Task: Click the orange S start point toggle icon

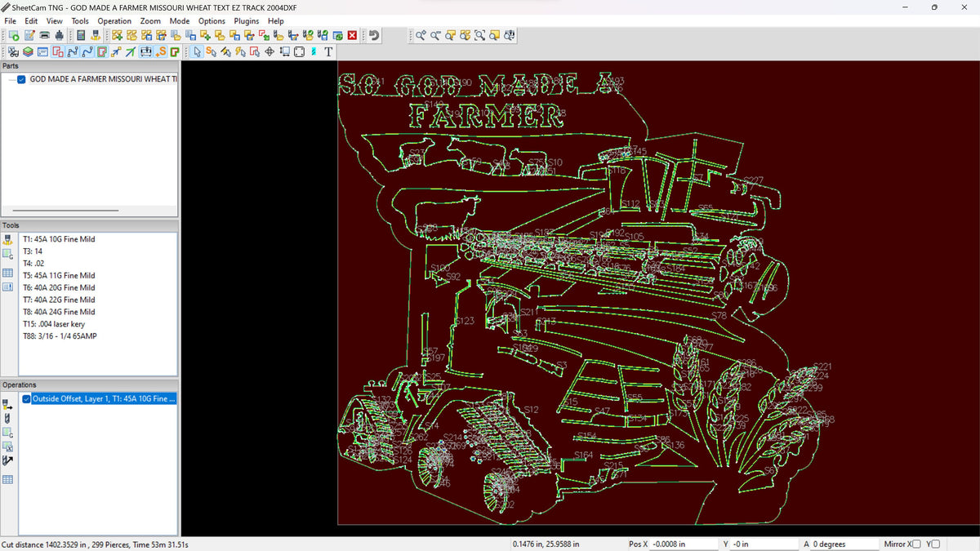Action: tap(161, 51)
